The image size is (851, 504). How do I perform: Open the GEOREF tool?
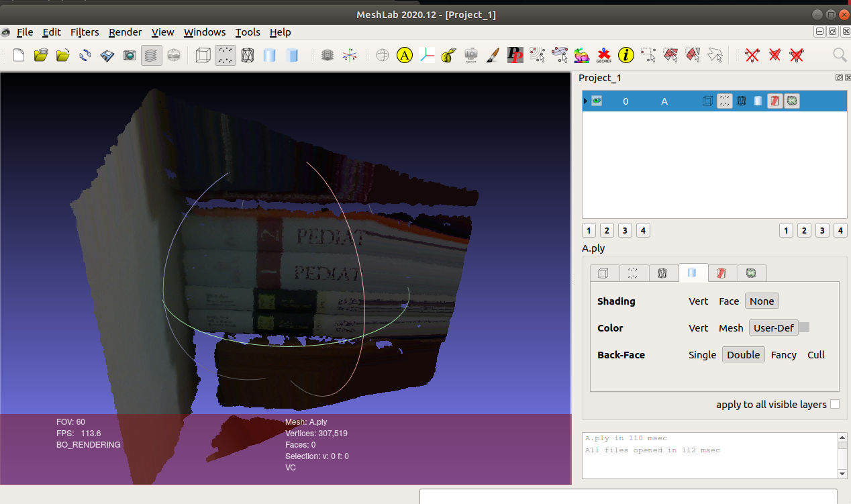603,55
